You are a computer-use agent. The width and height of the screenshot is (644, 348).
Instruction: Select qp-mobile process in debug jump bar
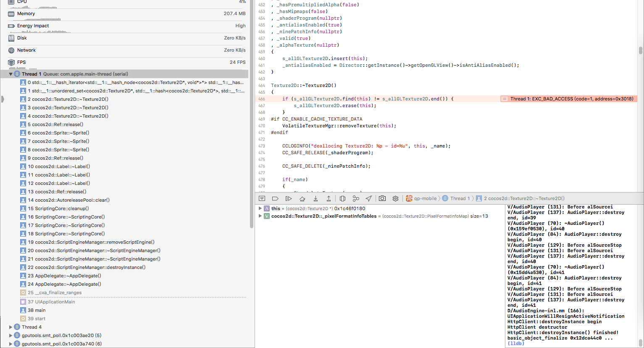[x=421, y=198]
